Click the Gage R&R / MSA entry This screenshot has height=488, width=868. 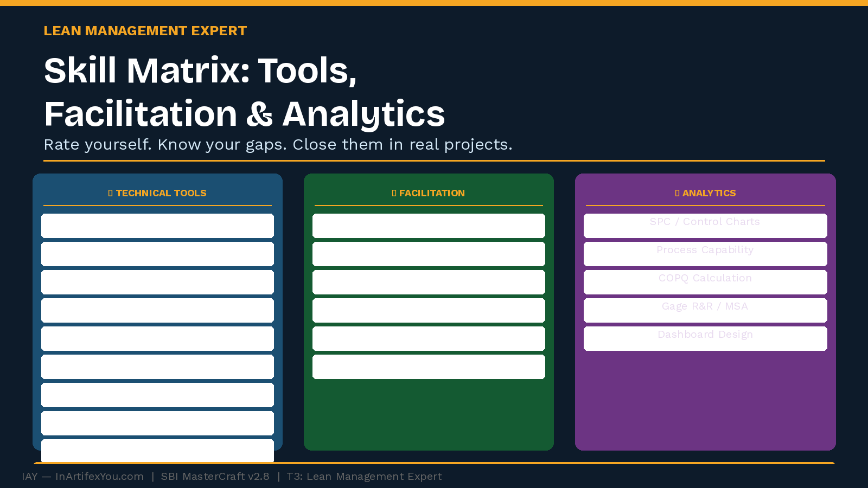pos(705,306)
